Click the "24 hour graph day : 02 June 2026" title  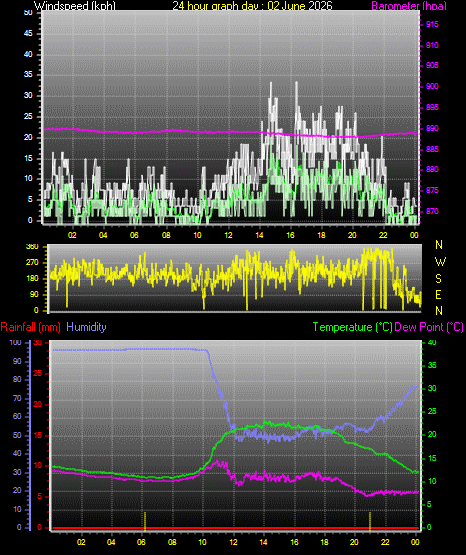(252, 5)
